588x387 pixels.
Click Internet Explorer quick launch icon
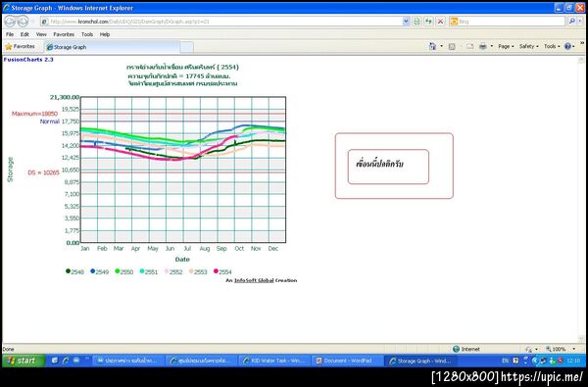coord(66,361)
